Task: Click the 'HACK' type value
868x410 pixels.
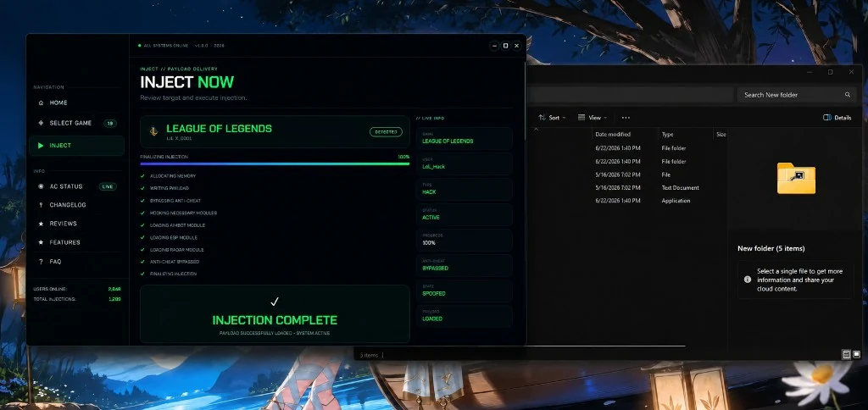Action: pos(429,192)
